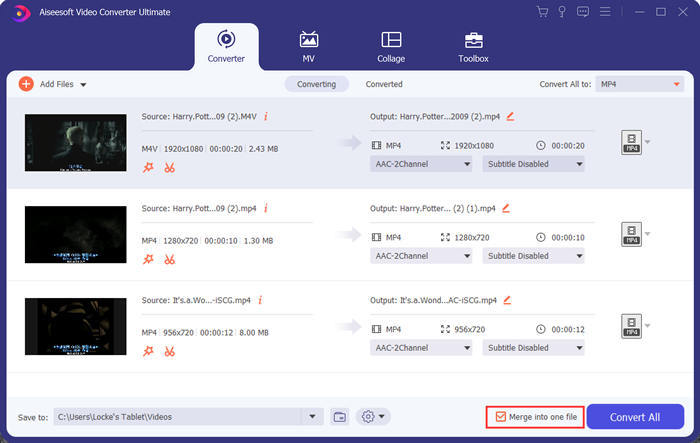The width and height of the screenshot is (700, 443).
Task: Click 1920x1080 output resolution of first video
Action: tap(474, 146)
